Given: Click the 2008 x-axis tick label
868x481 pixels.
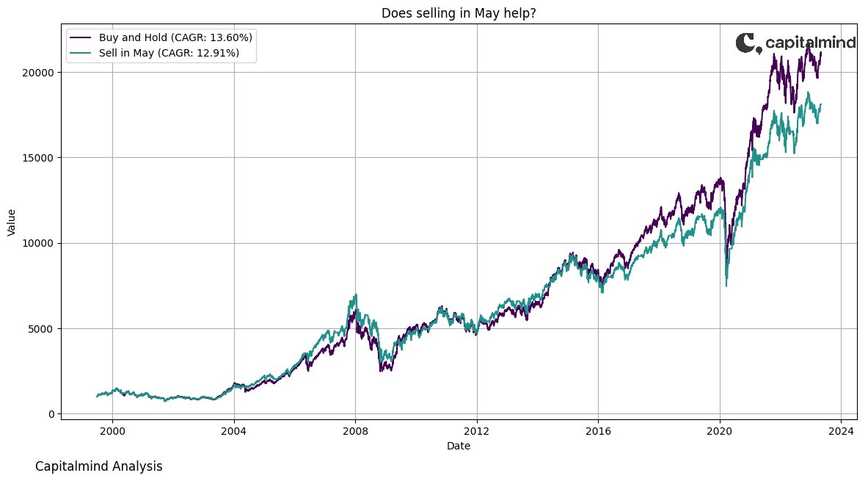Looking at the screenshot, I should click(x=355, y=430).
